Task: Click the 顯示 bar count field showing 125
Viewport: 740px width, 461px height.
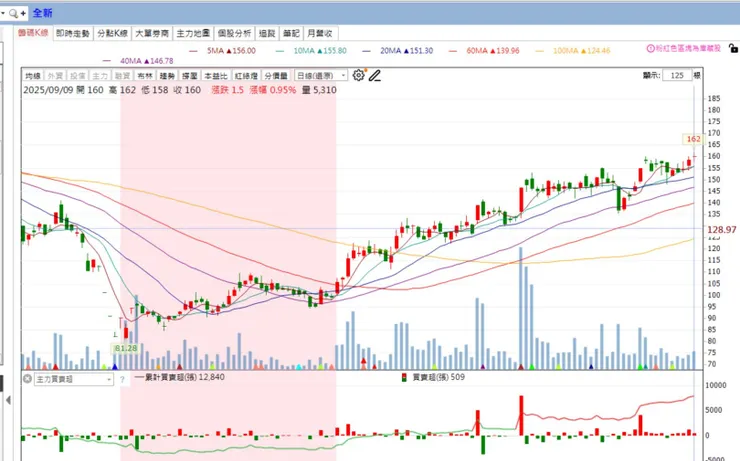Action: click(x=677, y=75)
